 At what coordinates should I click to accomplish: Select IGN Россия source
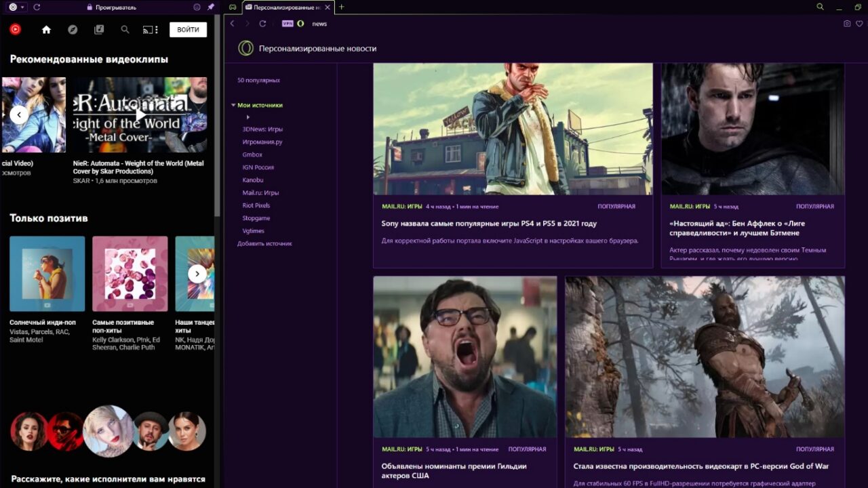(258, 167)
